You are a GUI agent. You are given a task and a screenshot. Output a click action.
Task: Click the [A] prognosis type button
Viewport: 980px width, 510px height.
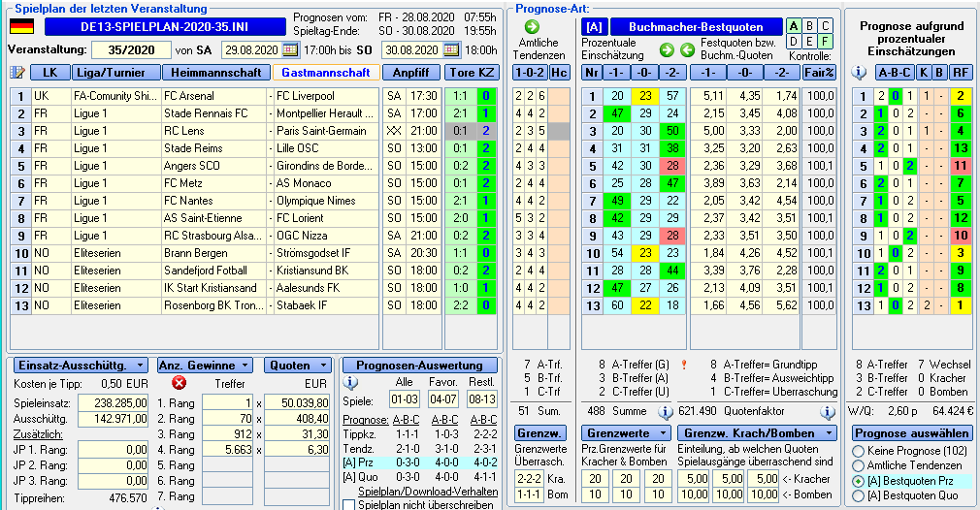594,27
